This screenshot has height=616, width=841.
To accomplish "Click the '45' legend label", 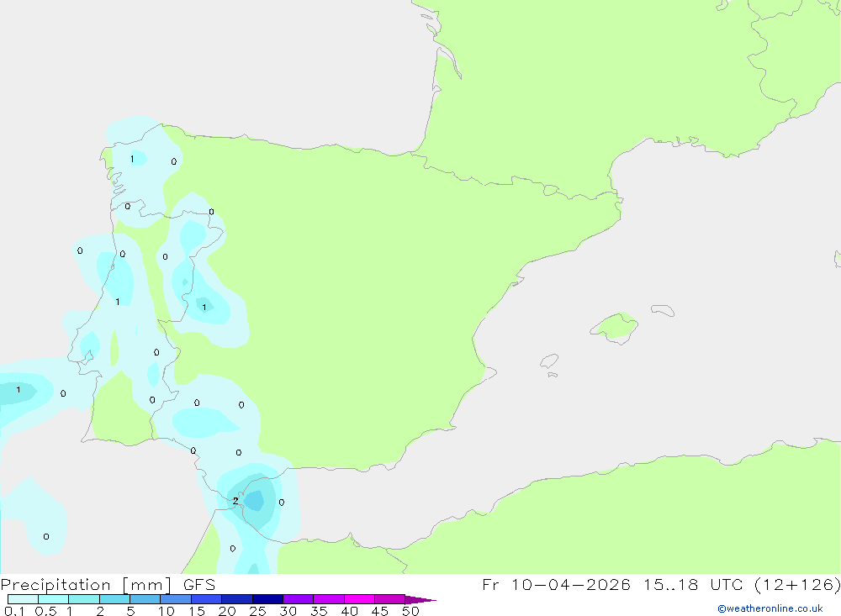I will coord(380,611).
